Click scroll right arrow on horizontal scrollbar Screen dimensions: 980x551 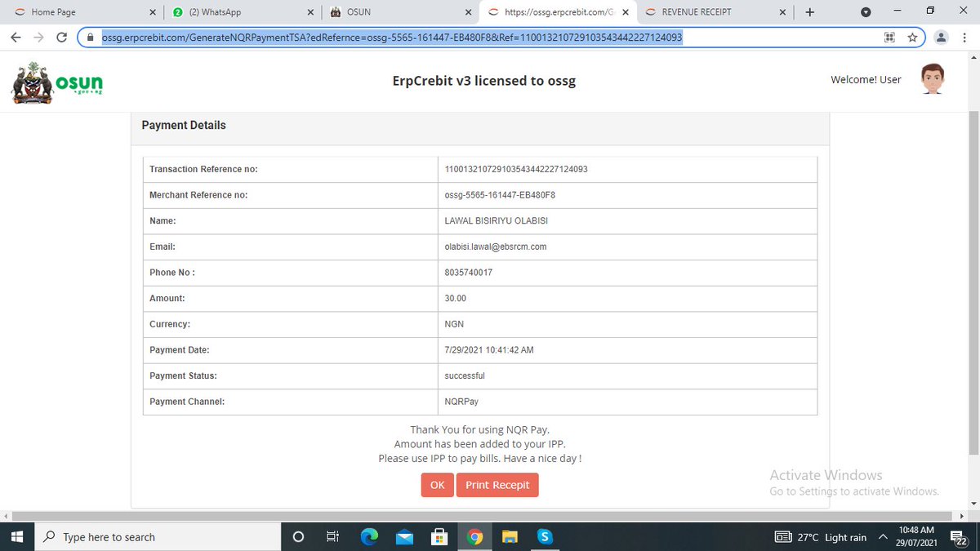[x=960, y=516]
